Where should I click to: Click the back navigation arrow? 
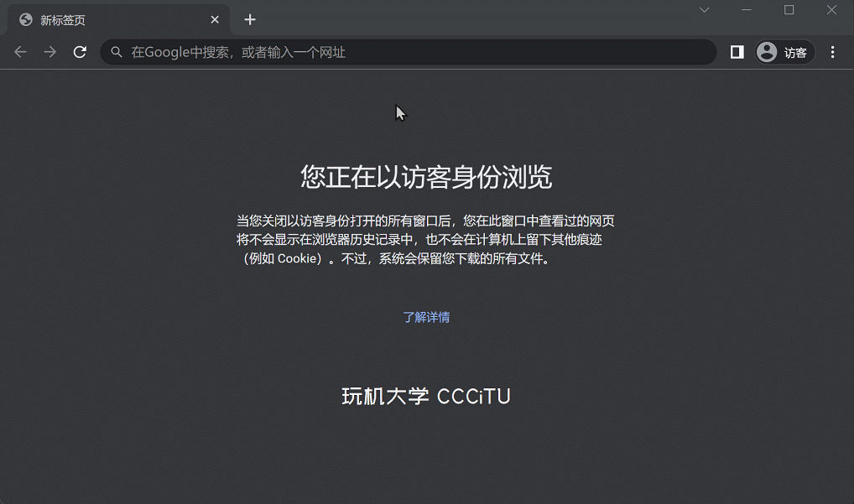pos(21,52)
